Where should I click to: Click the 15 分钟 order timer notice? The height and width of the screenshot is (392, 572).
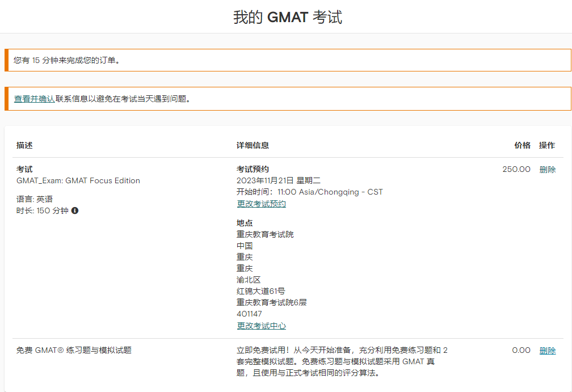pos(288,60)
